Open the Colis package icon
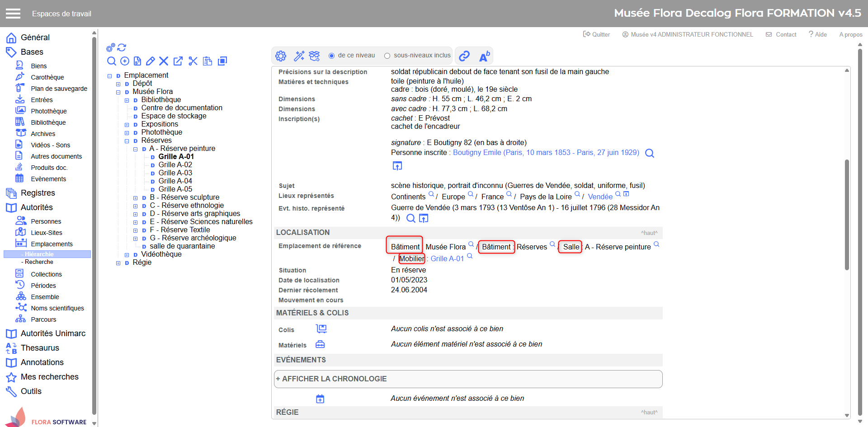Image resolution: width=868 pixels, height=427 pixels. (321, 329)
